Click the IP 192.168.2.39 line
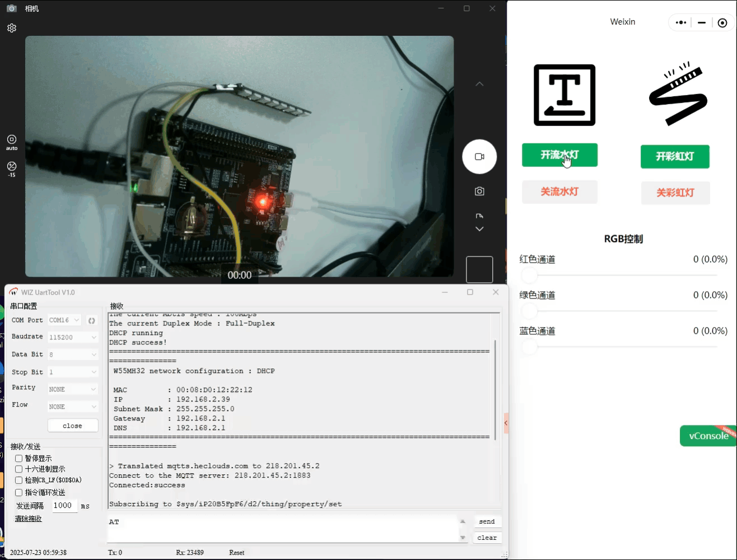 [x=172, y=399]
